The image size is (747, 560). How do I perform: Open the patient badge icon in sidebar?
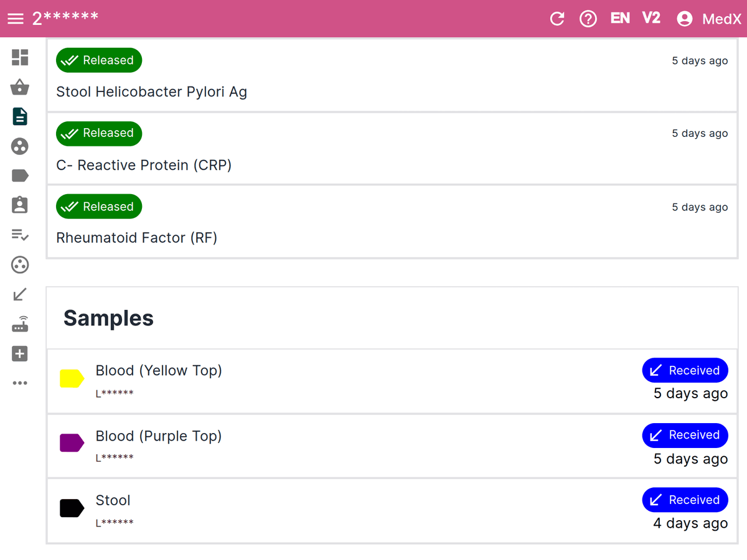[20, 205]
